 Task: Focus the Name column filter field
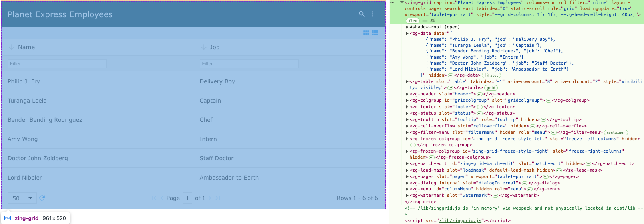tap(57, 64)
